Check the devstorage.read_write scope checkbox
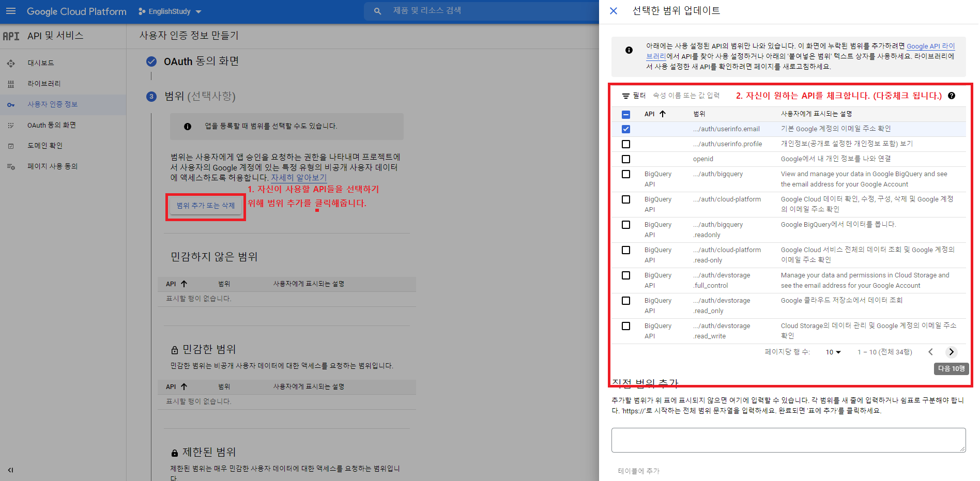 tap(626, 326)
